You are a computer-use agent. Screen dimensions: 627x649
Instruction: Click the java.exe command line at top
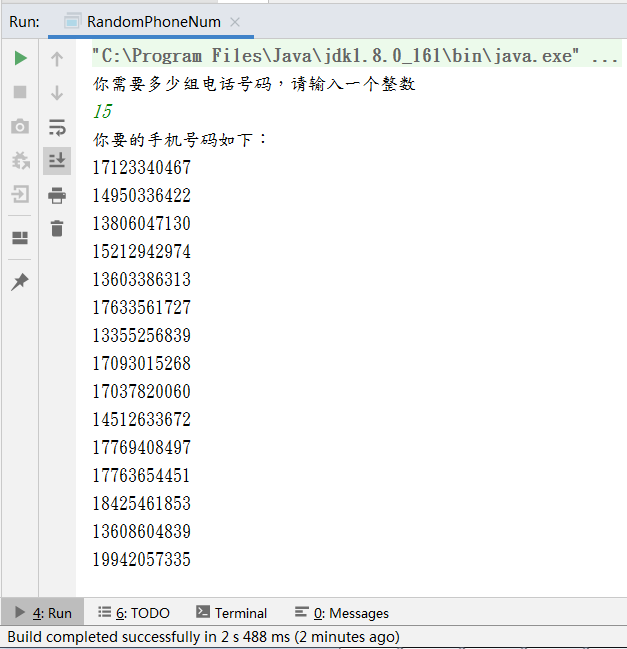coord(356,55)
